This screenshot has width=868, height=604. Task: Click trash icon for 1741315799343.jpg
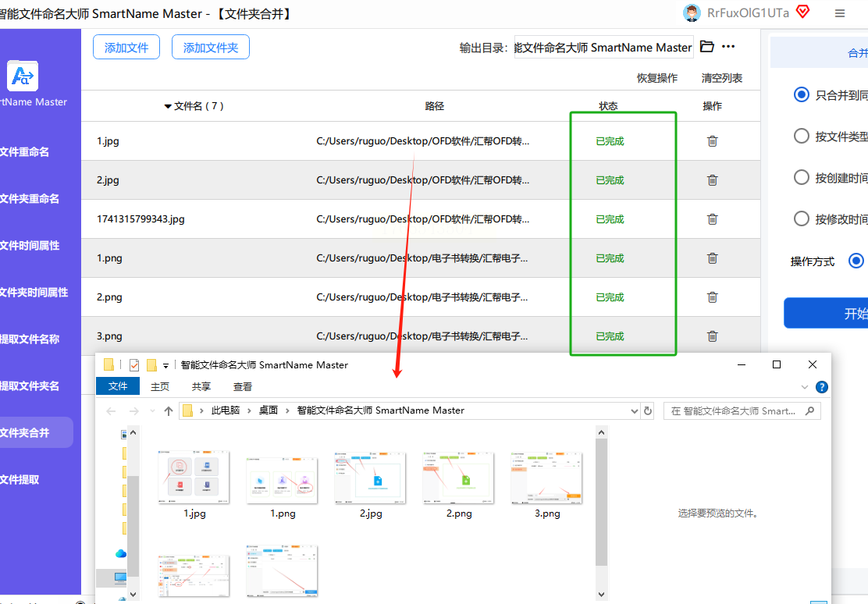point(712,219)
